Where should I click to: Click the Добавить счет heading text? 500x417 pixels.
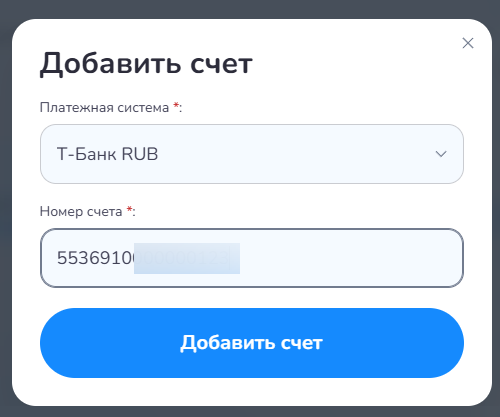pyautogui.click(x=146, y=64)
